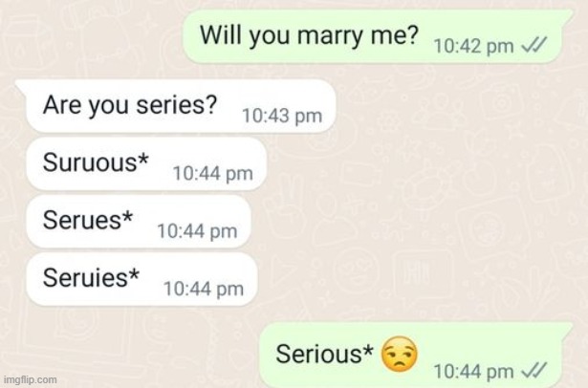Click the word 'series?' in the incoming message
This screenshot has width=588, height=388.
[177, 104]
